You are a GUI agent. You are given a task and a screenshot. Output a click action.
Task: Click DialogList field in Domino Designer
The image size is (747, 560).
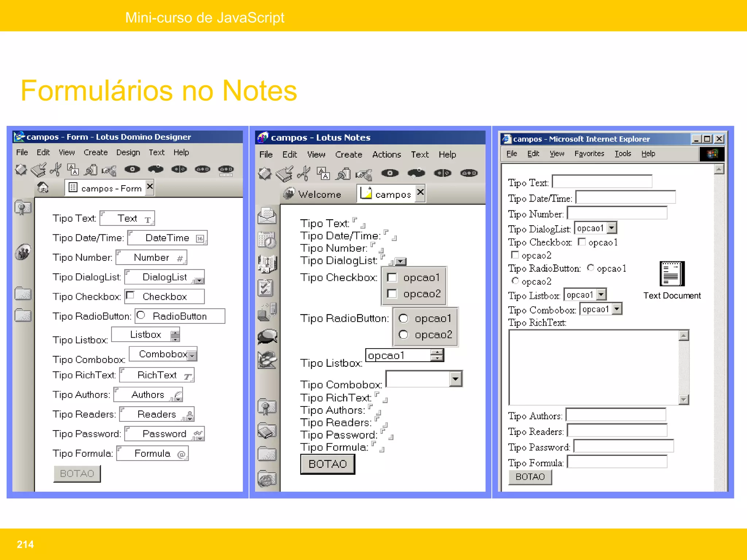(165, 277)
